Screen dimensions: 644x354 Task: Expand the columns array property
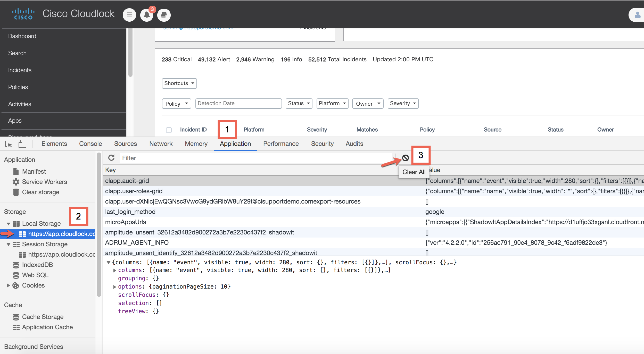tap(115, 270)
